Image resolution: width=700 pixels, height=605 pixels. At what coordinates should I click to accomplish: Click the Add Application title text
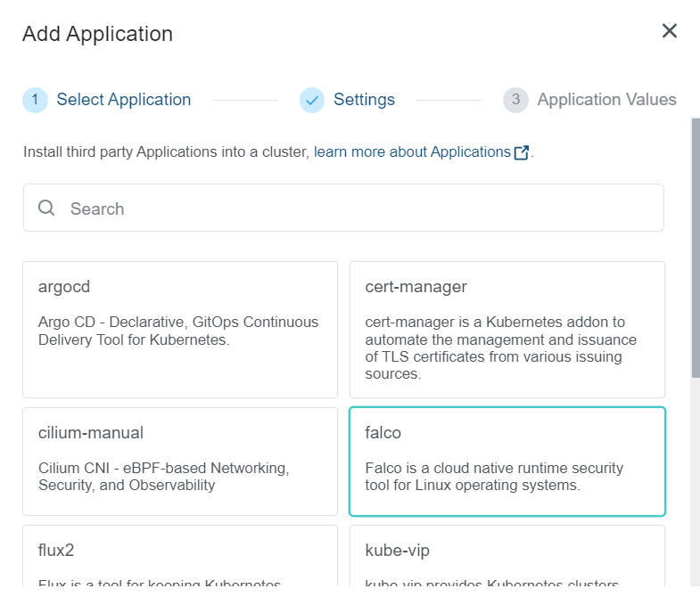[x=98, y=34]
